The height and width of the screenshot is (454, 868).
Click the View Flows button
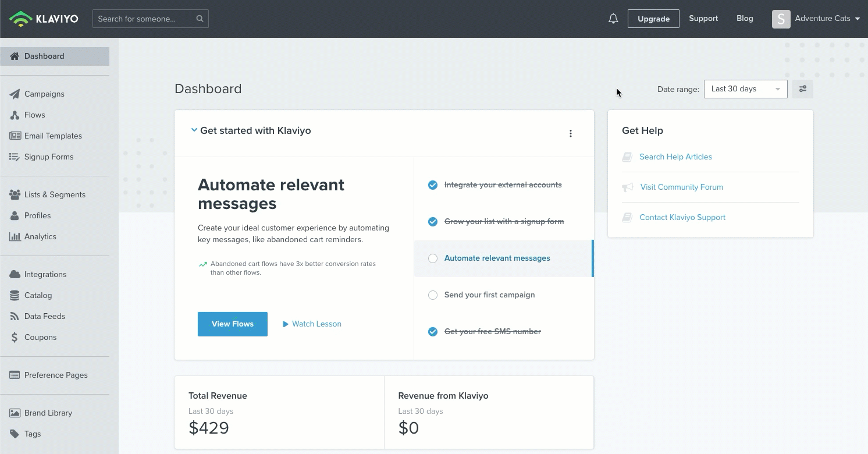(x=233, y=324)
